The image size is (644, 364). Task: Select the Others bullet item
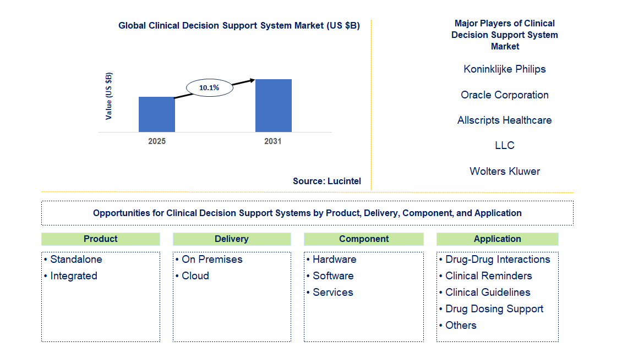click(458, 326)
